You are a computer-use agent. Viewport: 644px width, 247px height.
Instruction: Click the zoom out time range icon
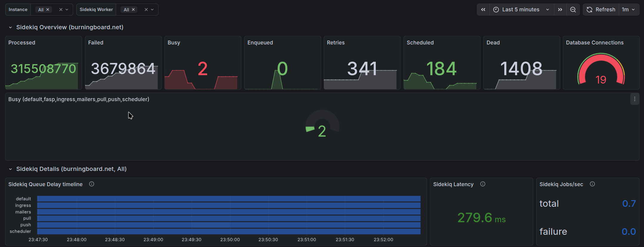573,10
